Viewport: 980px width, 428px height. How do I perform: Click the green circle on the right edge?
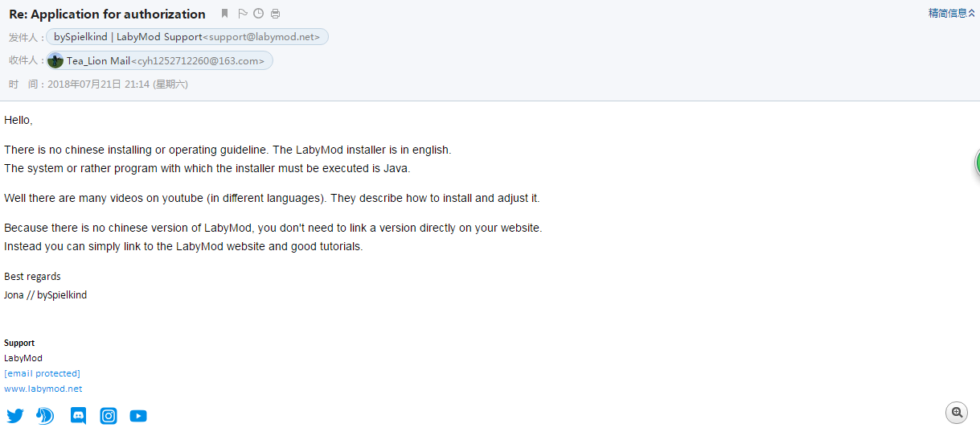click(978, 163)
